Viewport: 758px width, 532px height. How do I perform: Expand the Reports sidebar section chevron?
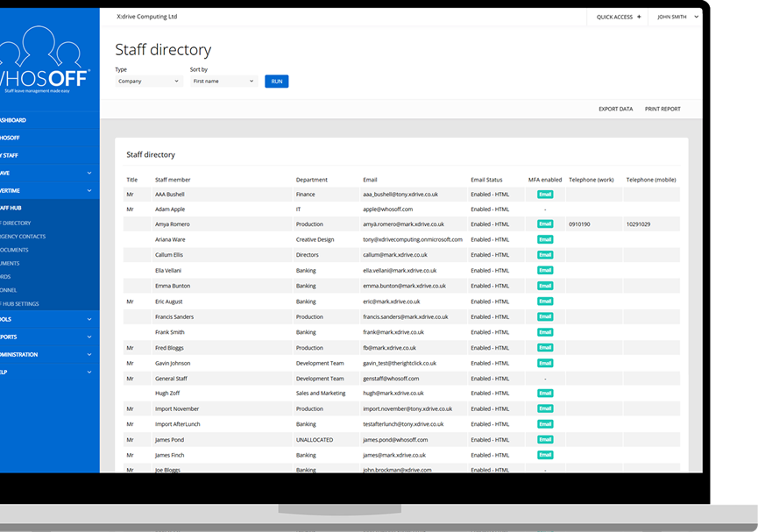(x=89, y=337)
